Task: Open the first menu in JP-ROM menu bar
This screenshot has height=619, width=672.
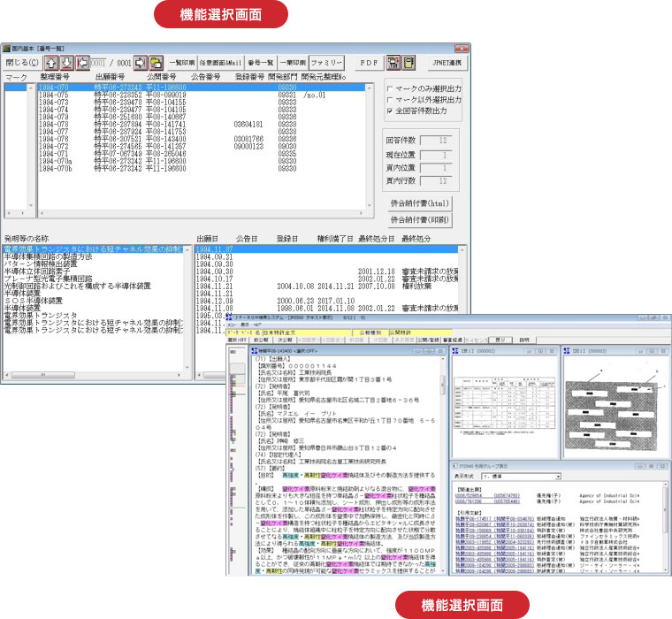Action: (230, 325)
